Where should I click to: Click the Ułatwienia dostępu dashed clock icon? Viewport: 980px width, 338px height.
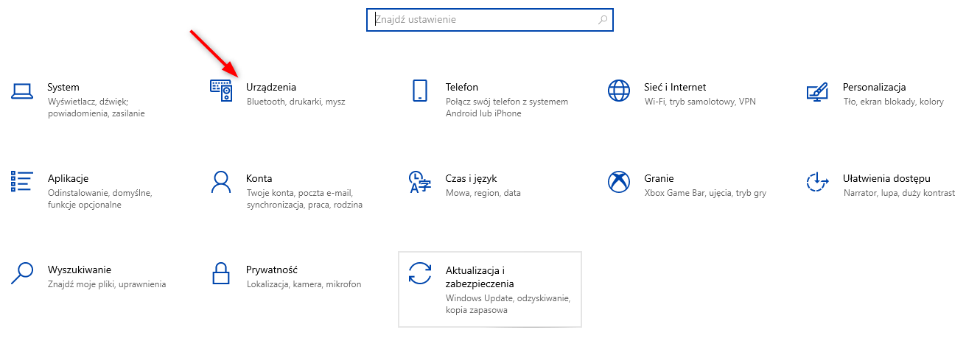click(818, 181)
